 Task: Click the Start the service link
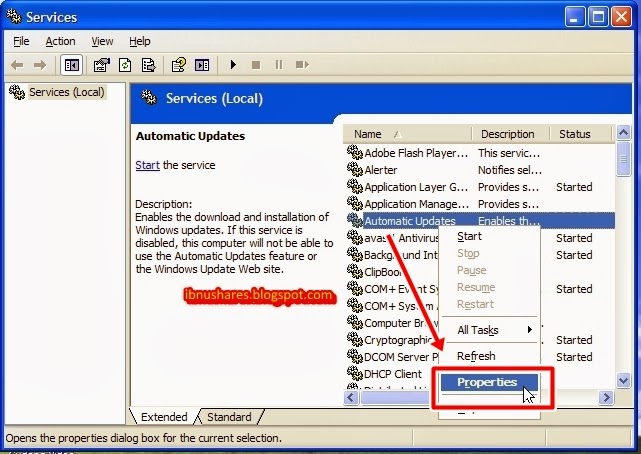click(x=148, y=165)
